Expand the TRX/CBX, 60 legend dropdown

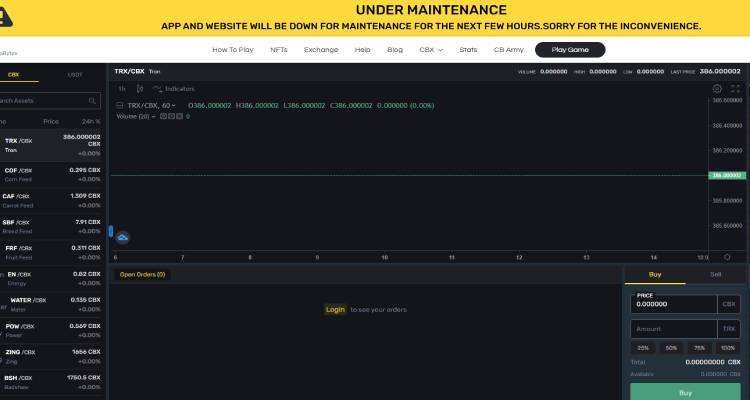173,106
